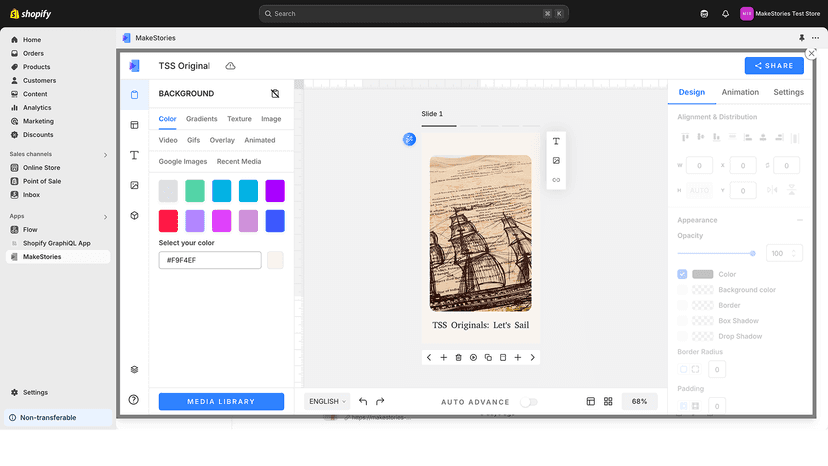Enable the Background color checkbox
The width and height of the screenshot is (828, 466).
pos(682,290)
